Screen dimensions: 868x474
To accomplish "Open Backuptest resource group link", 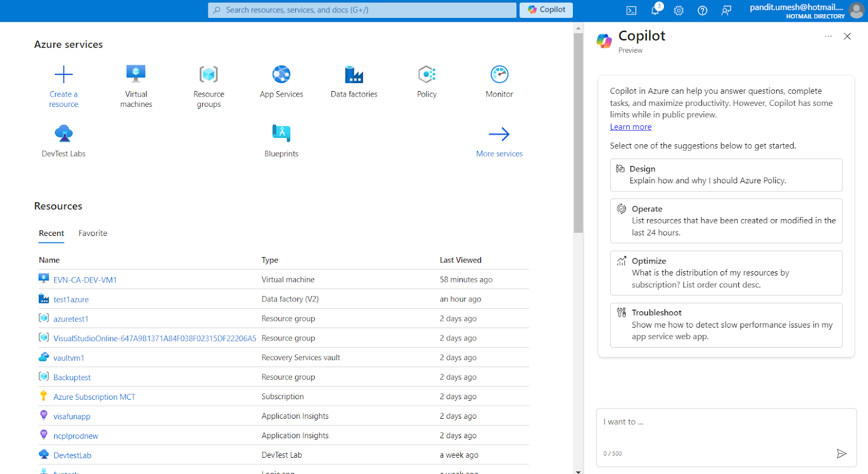I will coord(72,377).
